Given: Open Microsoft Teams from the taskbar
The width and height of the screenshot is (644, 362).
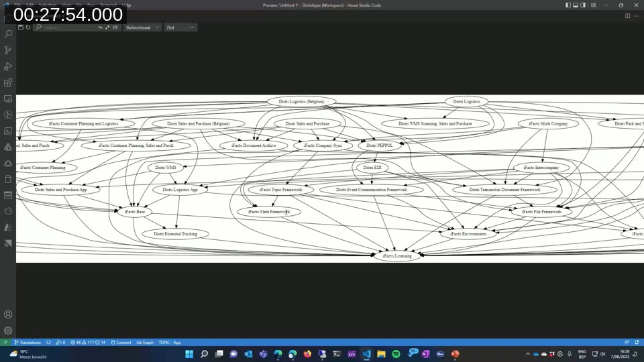Looking at the screenshot, I should [263, 354].
